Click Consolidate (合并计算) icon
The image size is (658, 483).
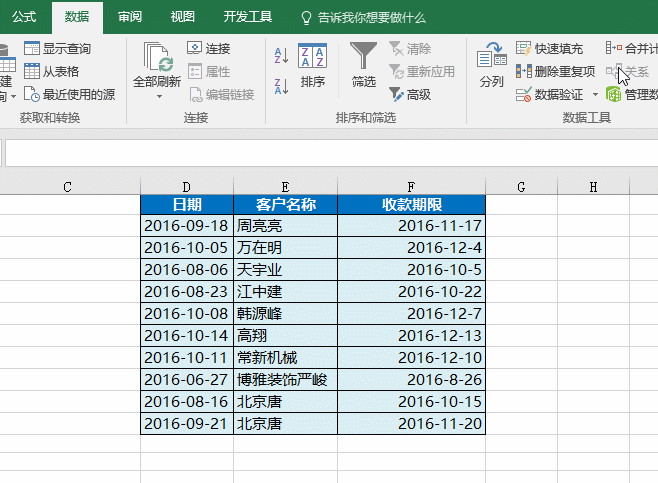coord(614,48)
